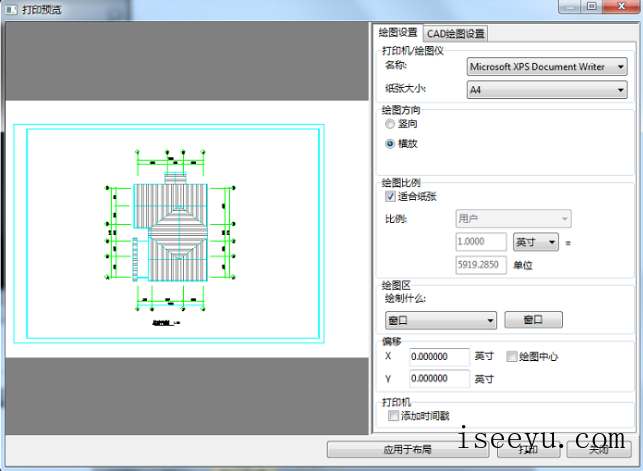This screenshot has width=643, height=471.
Task: Enable the 绘图中心 checkbox
Action: click(x=511, y=356)
